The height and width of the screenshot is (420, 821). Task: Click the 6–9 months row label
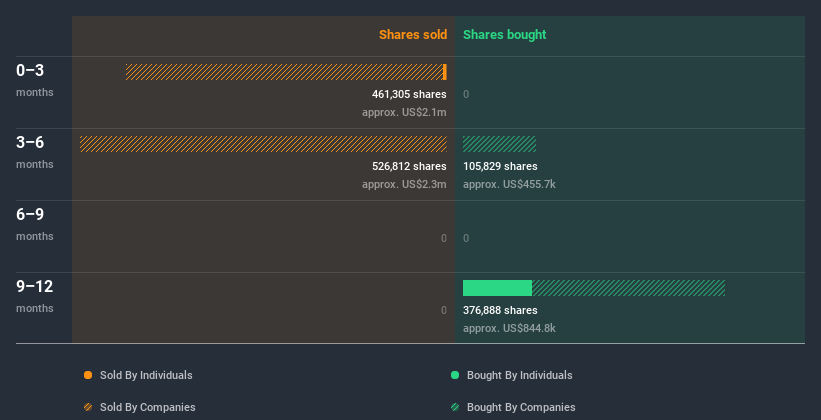tap(35, 224)
